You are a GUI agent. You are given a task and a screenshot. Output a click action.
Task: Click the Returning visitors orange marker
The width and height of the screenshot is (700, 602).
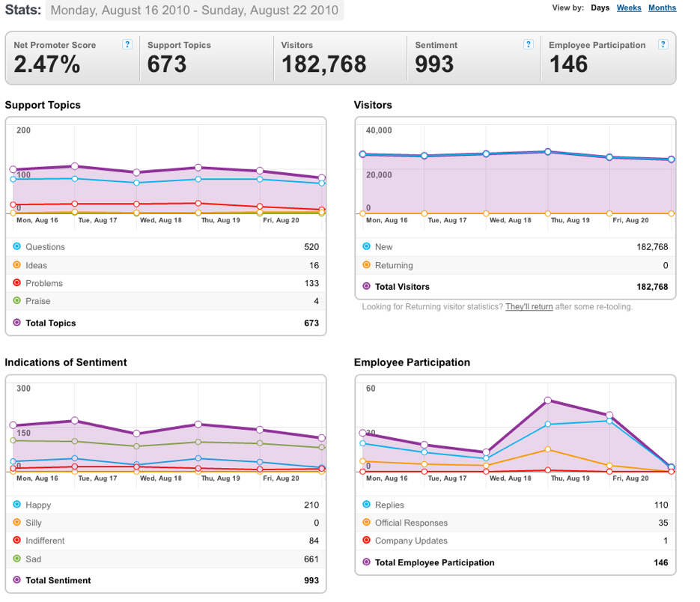(x=367, y=265)
